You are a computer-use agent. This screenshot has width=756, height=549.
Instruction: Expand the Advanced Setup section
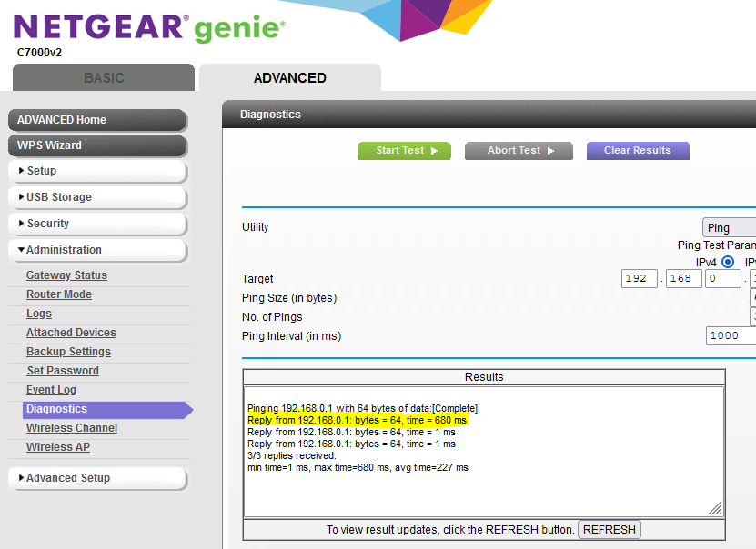[x=97, y=478]
